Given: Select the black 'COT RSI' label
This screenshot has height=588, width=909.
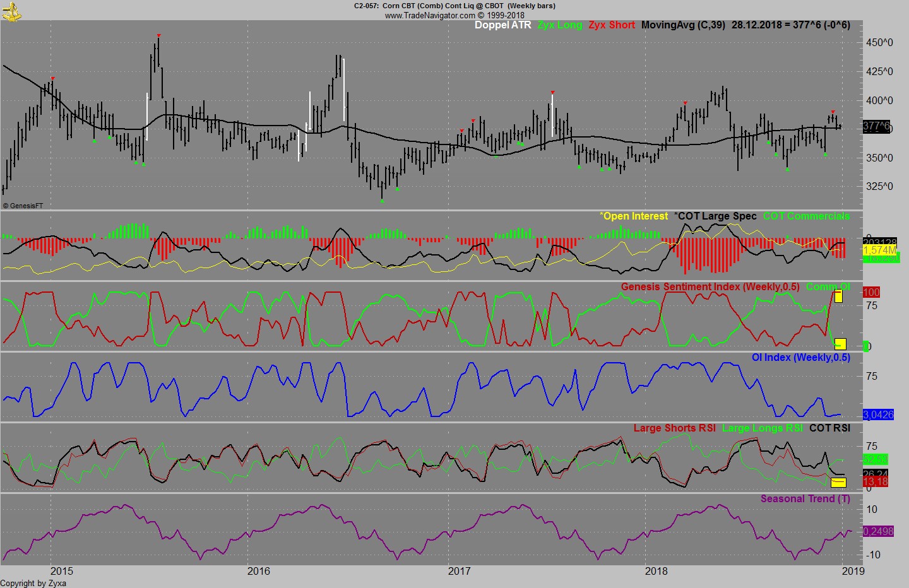Looking at the screenshot, I should 829,428.
